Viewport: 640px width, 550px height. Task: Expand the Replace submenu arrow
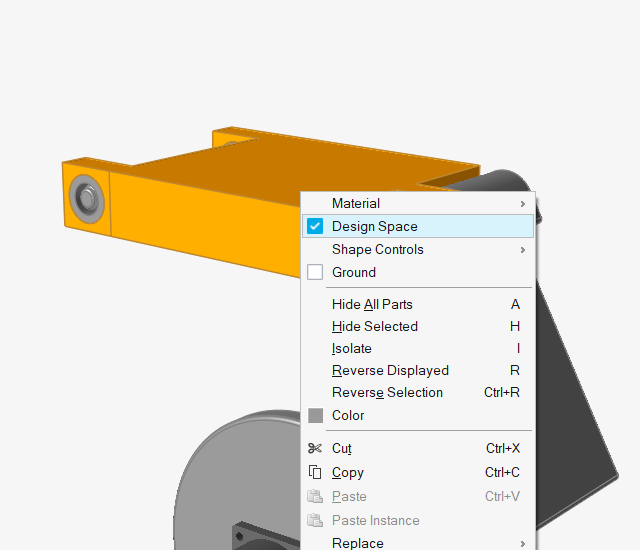pyautogui.click(x=523, y=544)
